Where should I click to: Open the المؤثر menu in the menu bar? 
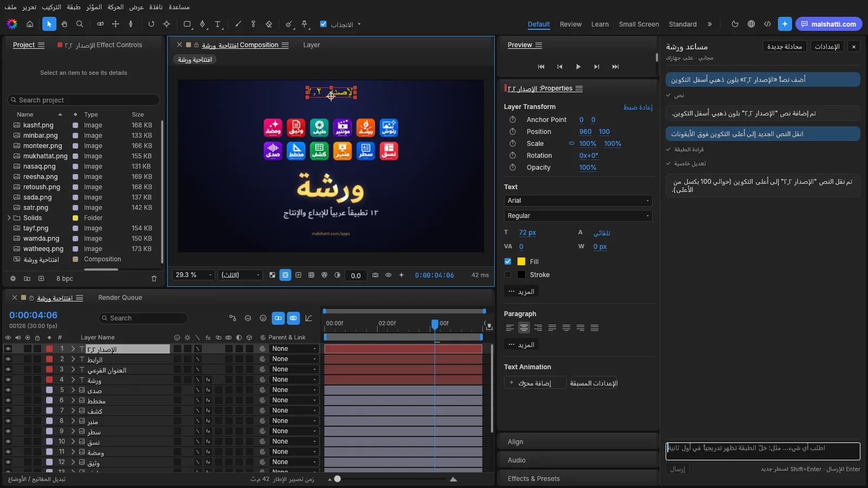94,7
